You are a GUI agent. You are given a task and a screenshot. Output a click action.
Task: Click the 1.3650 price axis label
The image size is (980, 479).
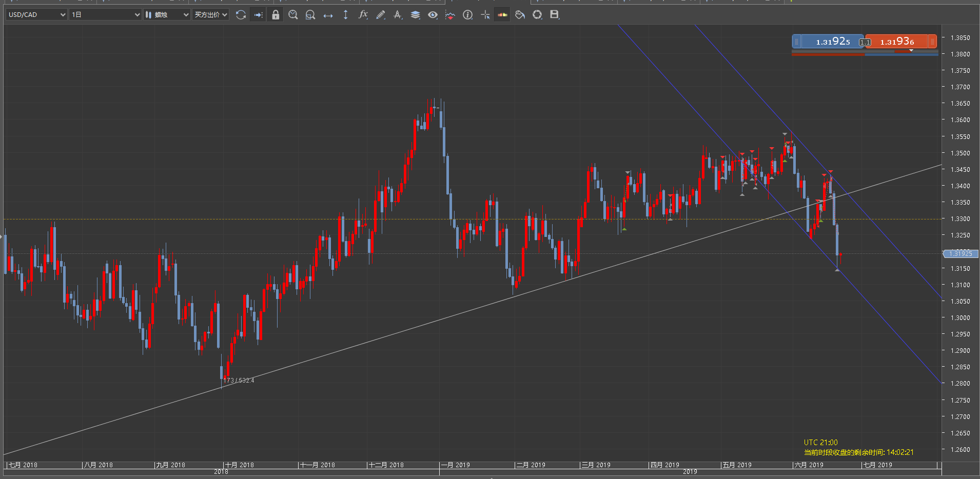click(x=960, y=104)
